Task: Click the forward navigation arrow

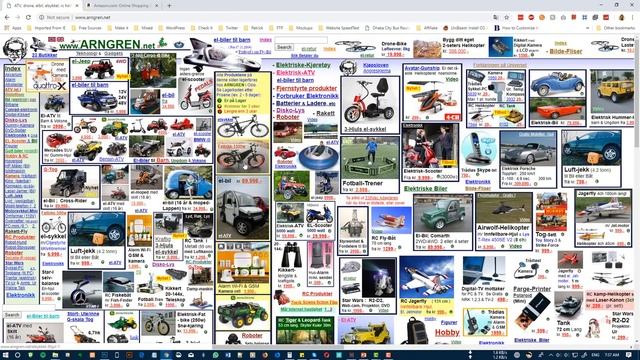Action: 18,18
